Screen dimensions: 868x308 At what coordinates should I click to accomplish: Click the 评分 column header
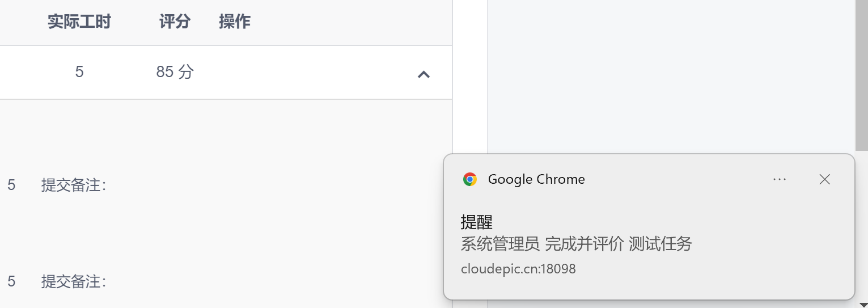[175, 22]
